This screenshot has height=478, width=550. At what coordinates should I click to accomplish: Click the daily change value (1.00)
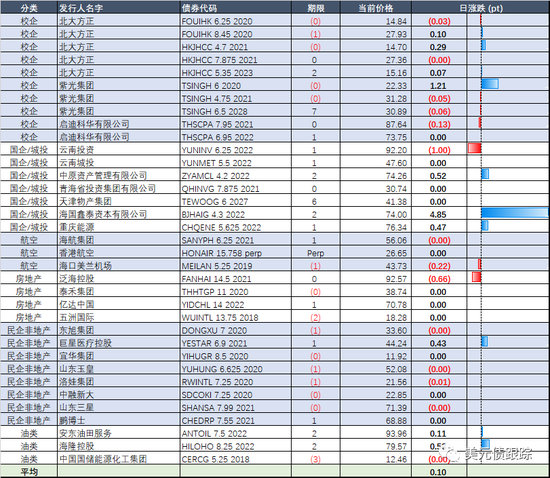(439, 150)
